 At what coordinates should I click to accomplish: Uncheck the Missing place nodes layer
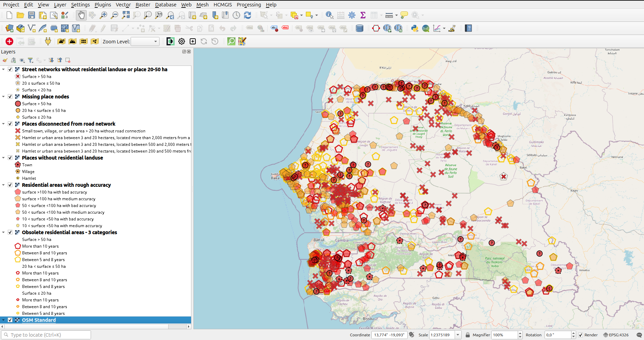point(10,97)
